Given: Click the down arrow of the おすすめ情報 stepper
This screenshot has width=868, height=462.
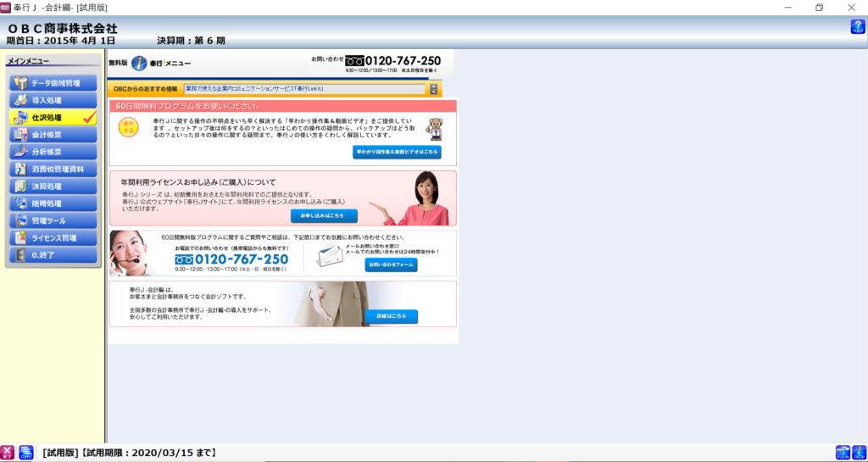Looking at the screenshot, I should coord(433,92).
